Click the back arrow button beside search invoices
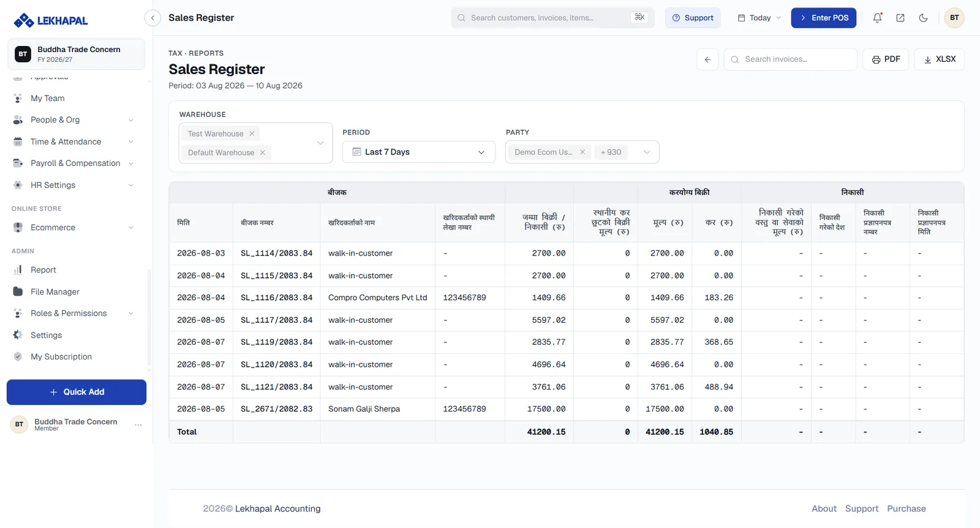The width and height of the screenshot is (980, 528). pos(707,59)
